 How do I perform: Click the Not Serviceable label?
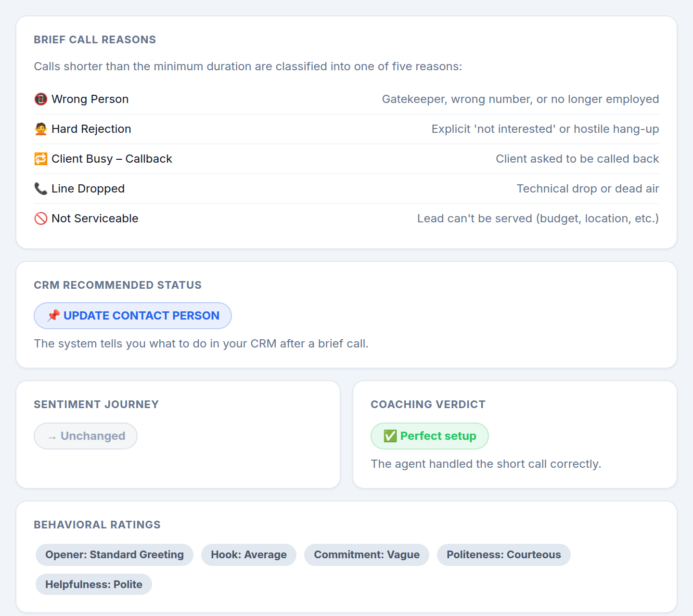click(95, 218)
